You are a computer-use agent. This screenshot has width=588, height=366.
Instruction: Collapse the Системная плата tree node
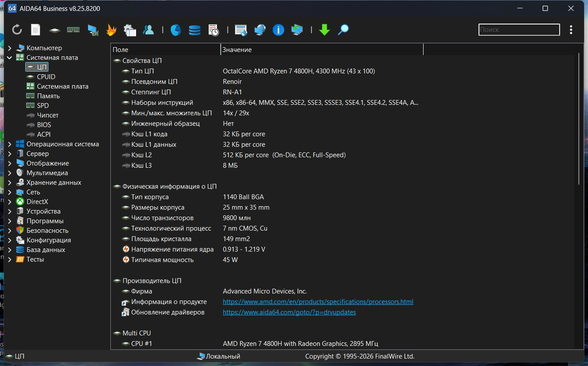pyautogui.click(x=10, y=58)
